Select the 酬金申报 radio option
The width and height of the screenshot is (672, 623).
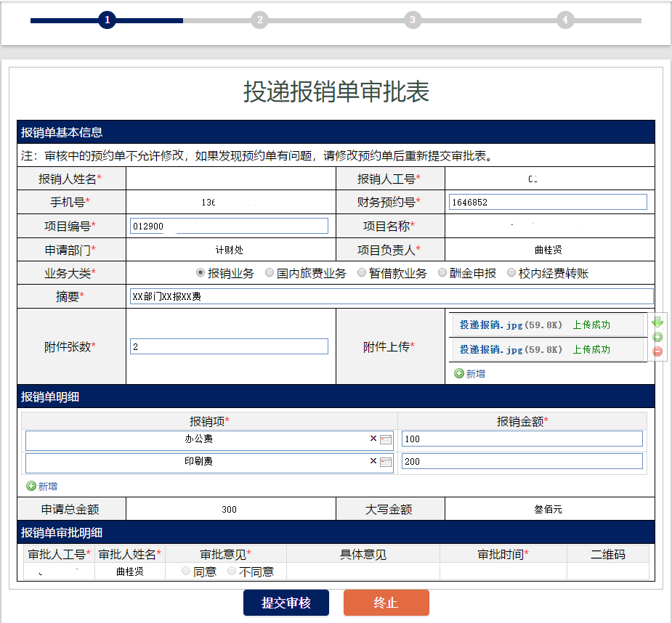click(x=442, y=273)
